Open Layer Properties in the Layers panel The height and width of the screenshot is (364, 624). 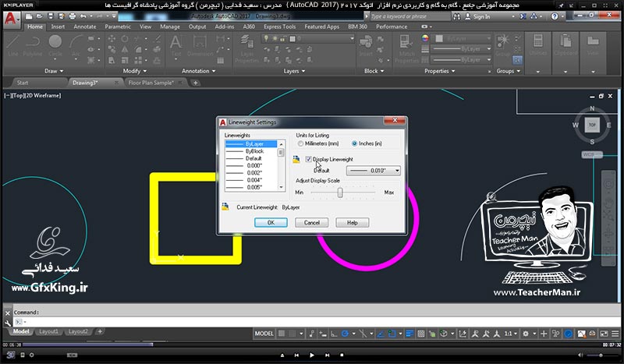pyautogui.click(x=246, y=48)
